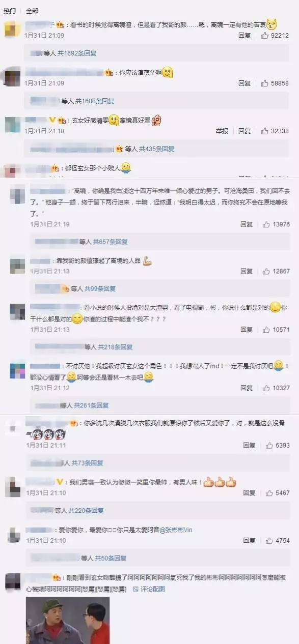Screen dimensions: 299x644
Task: Open the 共50条回复 replies
Action: coord(111,559)
